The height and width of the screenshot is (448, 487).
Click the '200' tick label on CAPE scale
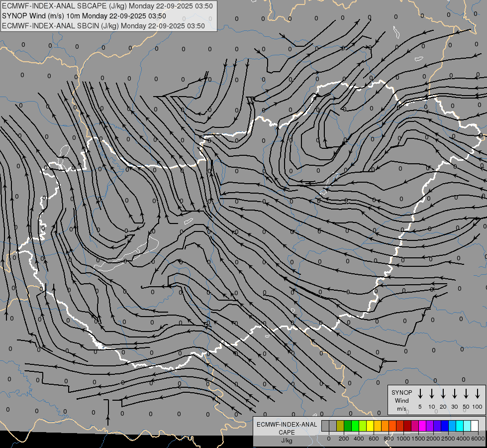point(344,439)
